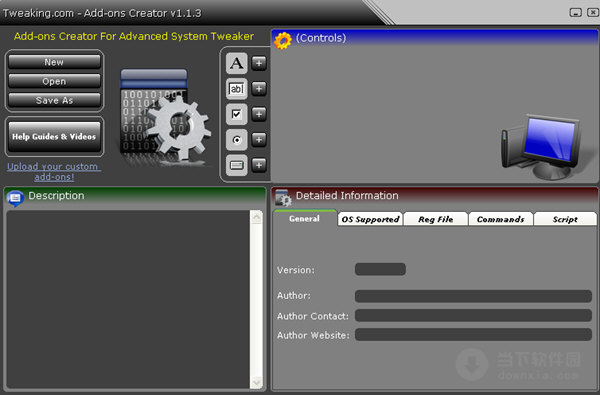Viewport: 600px width, 395px height.
Task: Add a Checkbox control with its plus button
Action: click(x=259, y=114)
